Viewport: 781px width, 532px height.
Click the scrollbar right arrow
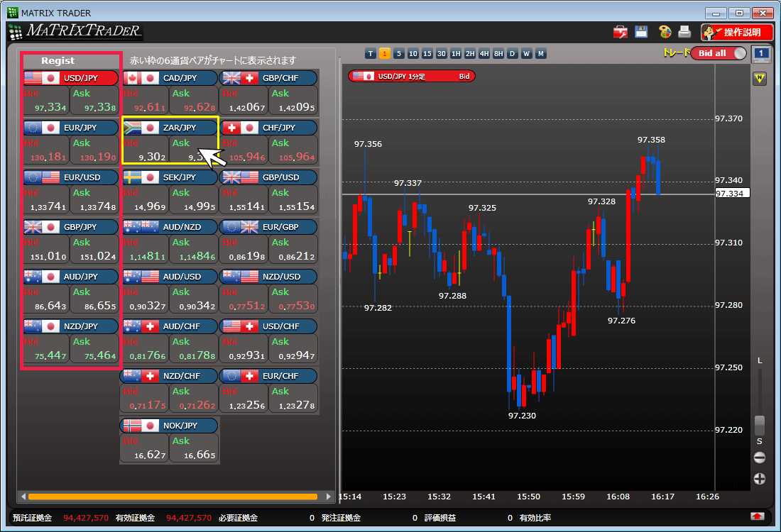point(328,497)
